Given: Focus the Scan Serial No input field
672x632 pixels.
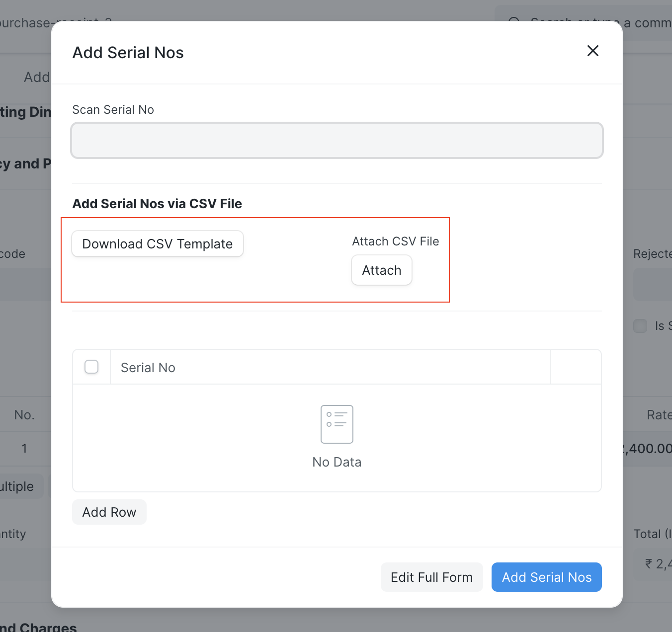Looking at the screenshot, I should pyautogui.click(x=336, y=140).
